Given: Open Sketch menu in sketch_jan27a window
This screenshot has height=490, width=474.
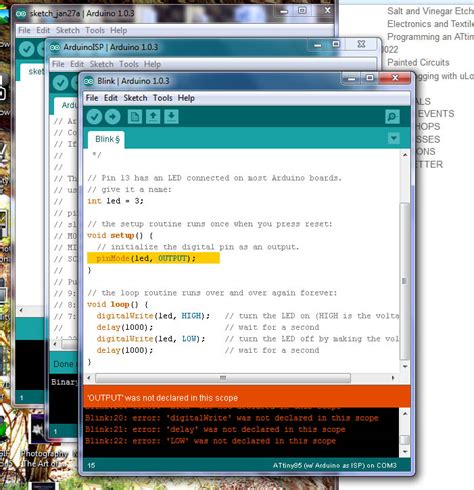Looking at the screenshot, I should (x=68, y=30).
